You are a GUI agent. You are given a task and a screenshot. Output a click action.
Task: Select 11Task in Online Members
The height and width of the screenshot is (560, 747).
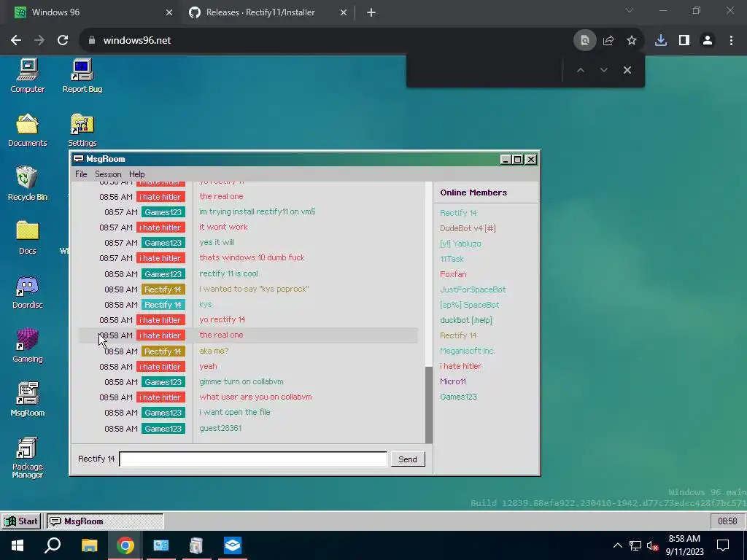[452, 259]
